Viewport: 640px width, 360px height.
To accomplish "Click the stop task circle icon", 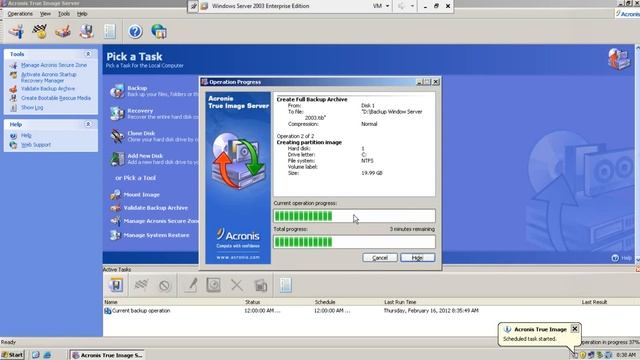I will pyautogui.click(x=164, y=285).
